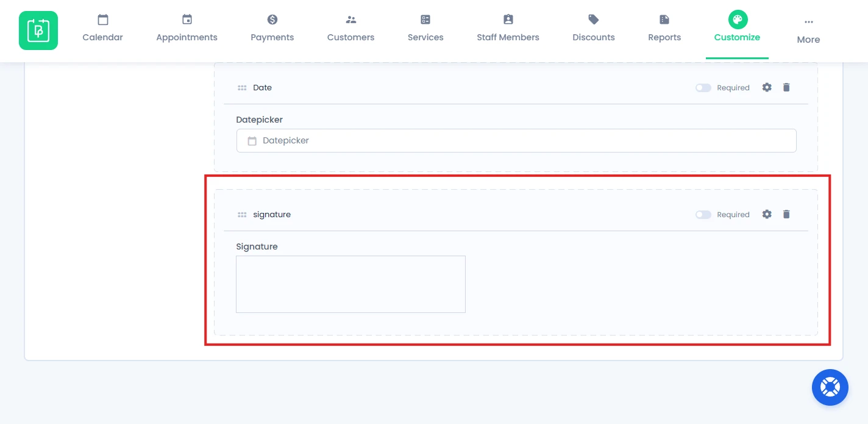Click the Services list icon

pyautogui.click(x=425, y=20)
